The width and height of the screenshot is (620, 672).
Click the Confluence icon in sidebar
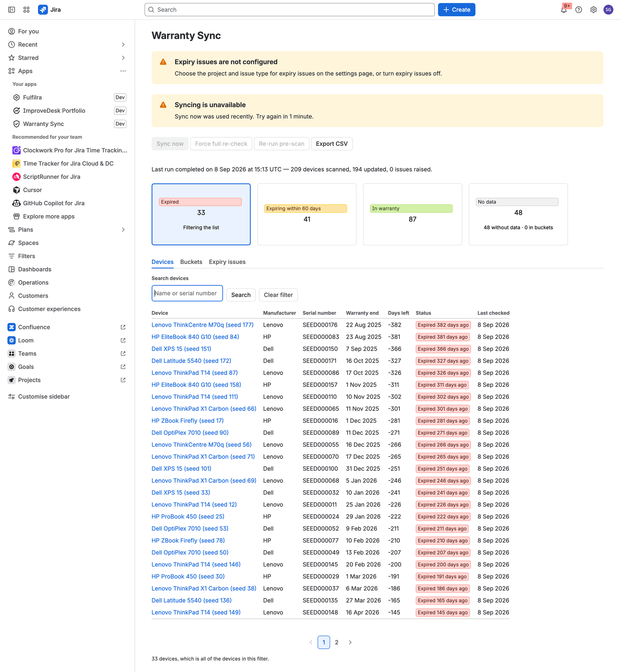click(12, 327)
